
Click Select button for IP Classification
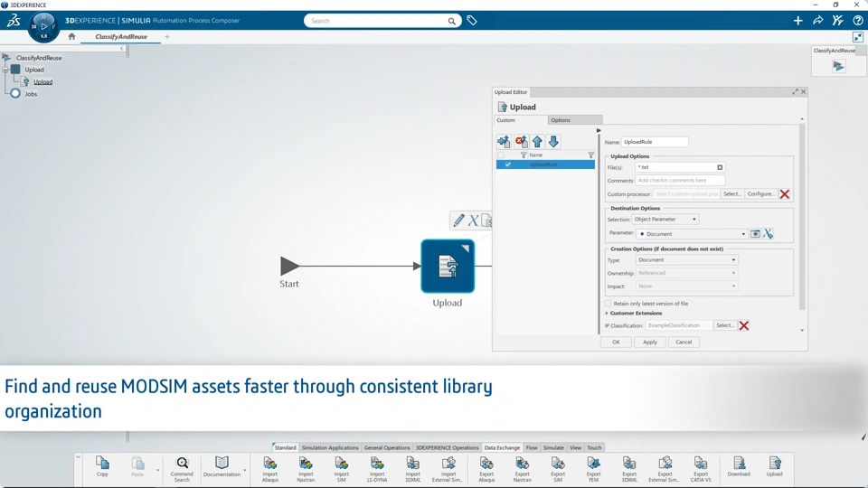click(724, 325)
